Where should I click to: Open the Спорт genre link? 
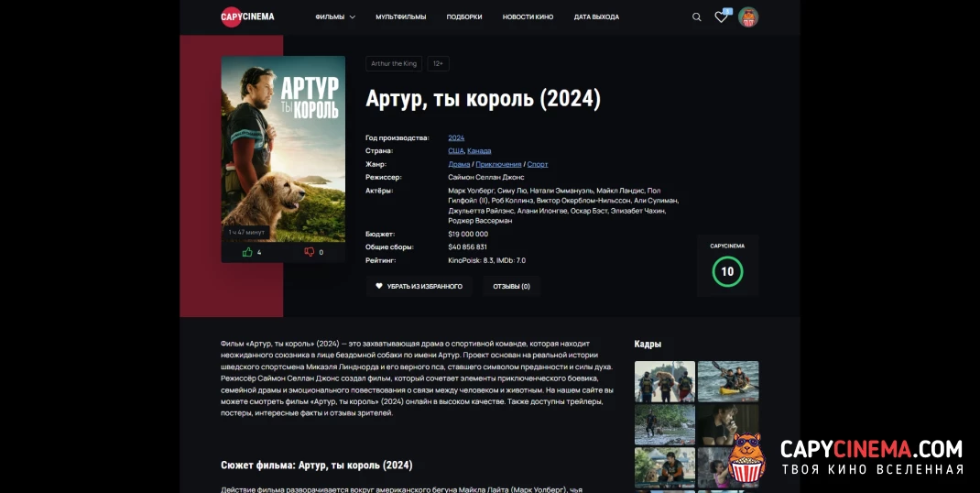tap(537, 164)
